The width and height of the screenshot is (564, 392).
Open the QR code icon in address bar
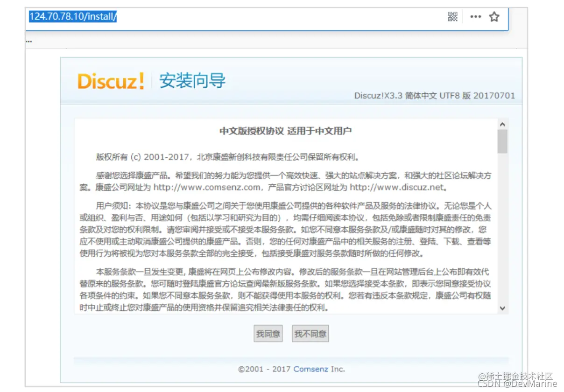452,17
